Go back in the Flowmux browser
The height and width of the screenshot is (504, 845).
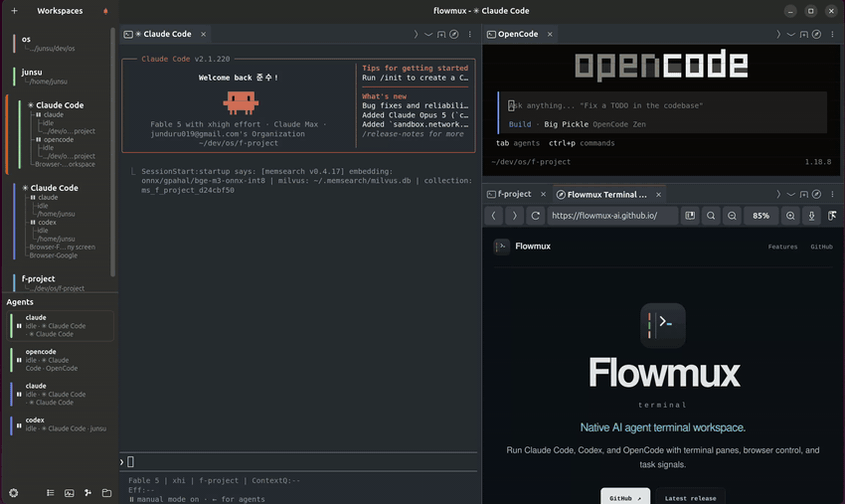coord(494,216)
